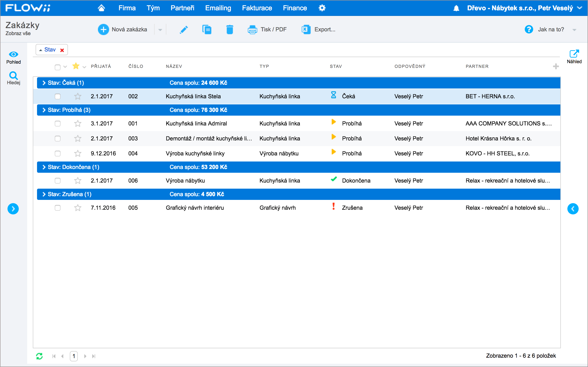Check the order 006 row checkbox
Screen dimensions: 588x367
(58, 181)
